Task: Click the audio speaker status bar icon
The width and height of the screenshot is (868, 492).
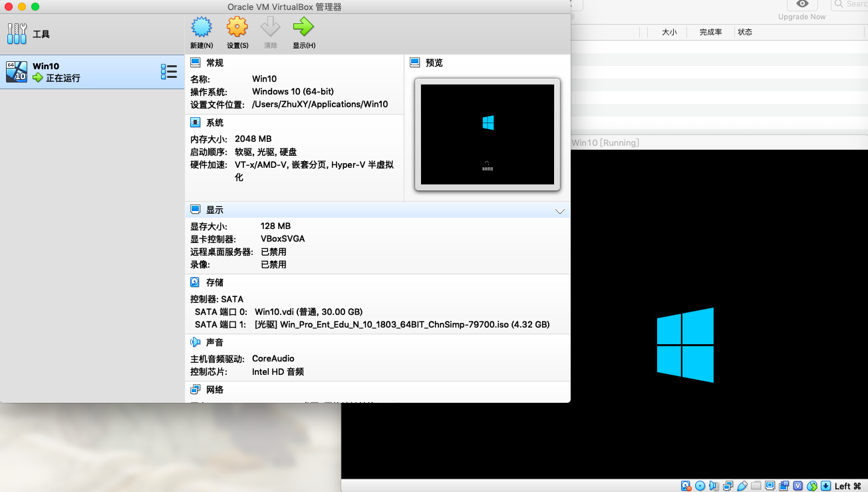Action: (x=714, y=486)
